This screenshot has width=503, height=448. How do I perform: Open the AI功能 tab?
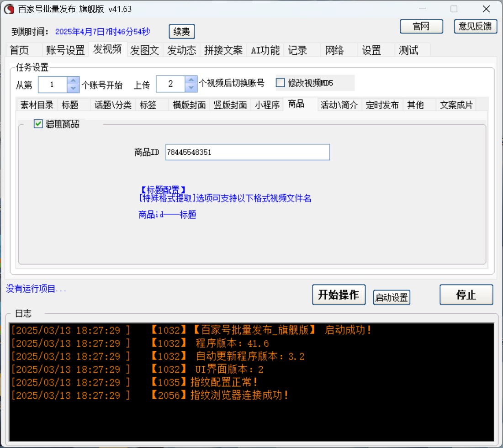[265, 50]
